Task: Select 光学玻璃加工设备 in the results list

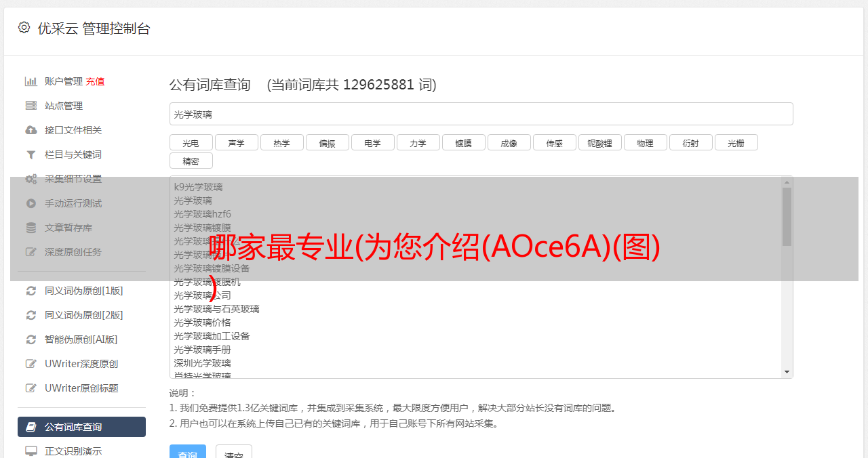Action: (x=212, y=336)
